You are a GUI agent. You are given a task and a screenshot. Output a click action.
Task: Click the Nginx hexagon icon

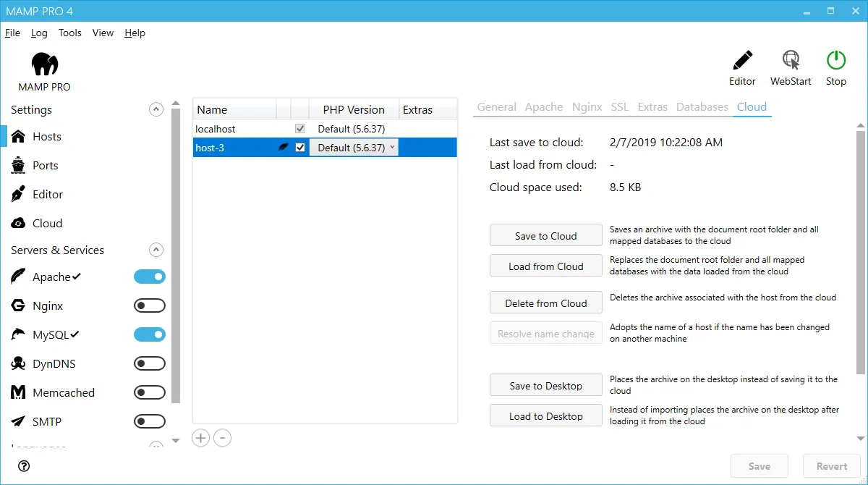(x=19, y=305)
